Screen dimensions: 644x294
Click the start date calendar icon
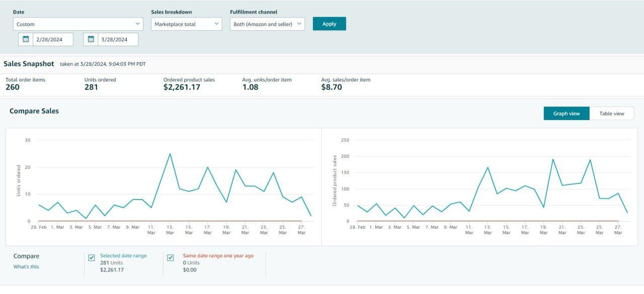tap(26, 39)
